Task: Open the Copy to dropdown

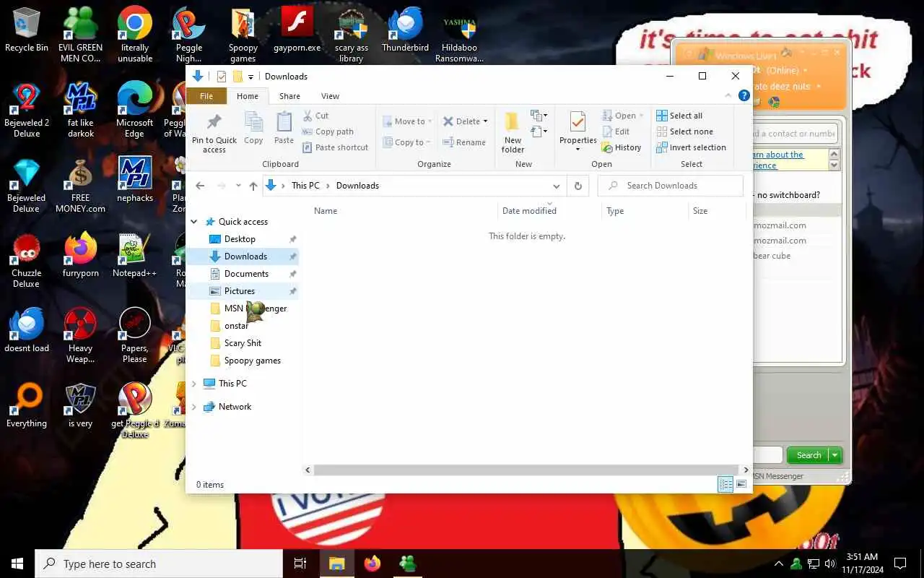Action: click(407, 142)
